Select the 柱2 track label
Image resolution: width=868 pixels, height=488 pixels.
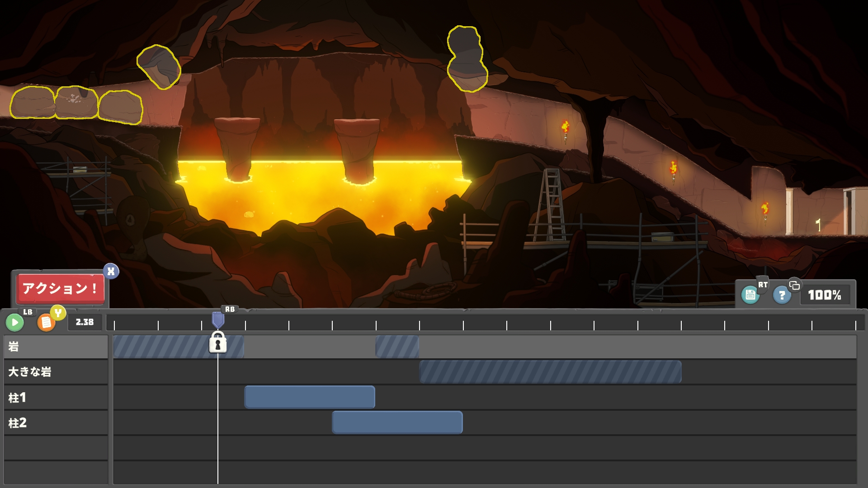point(56,423)
